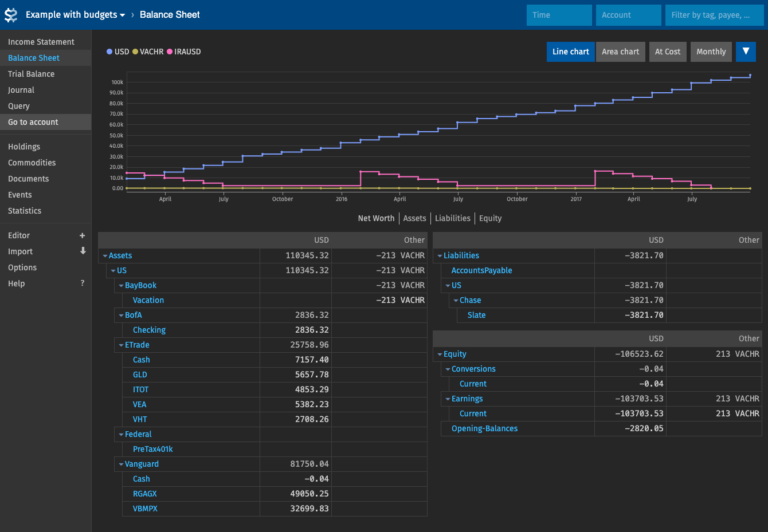This screenshot has height=532, width=768.
Task: Collapse the Vanguard account row
Action: tap(121, 464)
